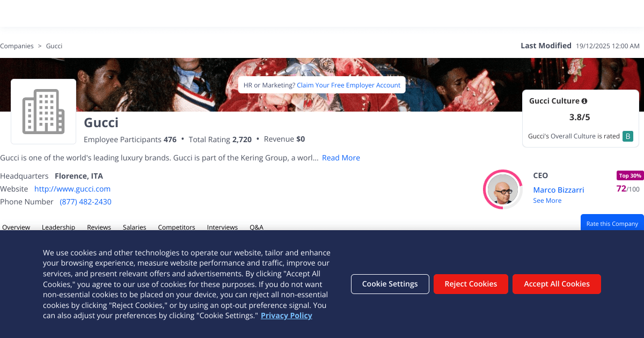
Task: Click the Top 30% badge
Action: [x=630, y=175]
